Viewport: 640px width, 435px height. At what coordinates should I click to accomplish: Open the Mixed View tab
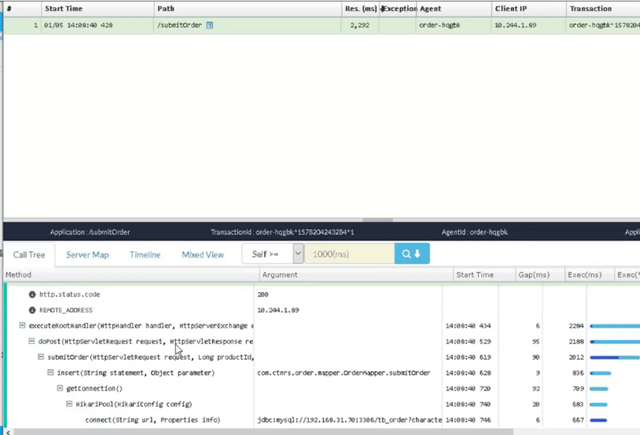[203, 255]
